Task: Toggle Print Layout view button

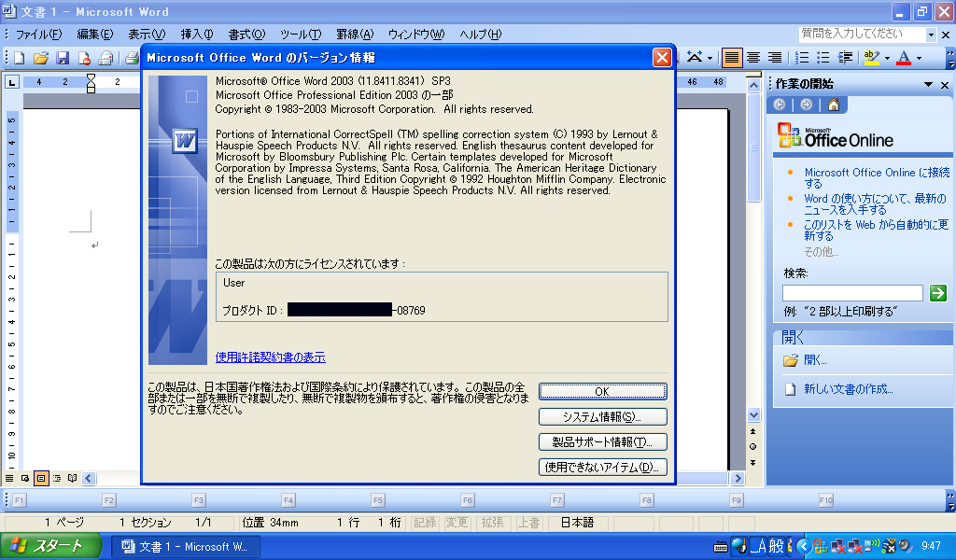Action: (41, 479)
